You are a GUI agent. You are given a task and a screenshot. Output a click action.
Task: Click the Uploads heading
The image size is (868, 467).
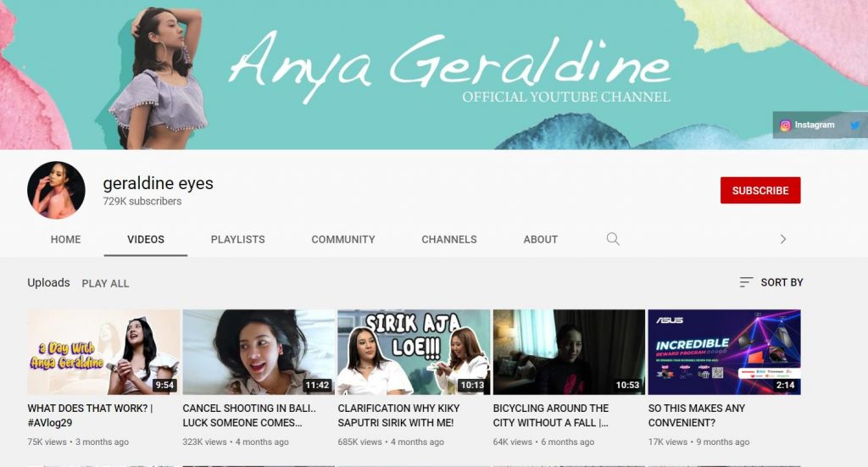point(48,283)
